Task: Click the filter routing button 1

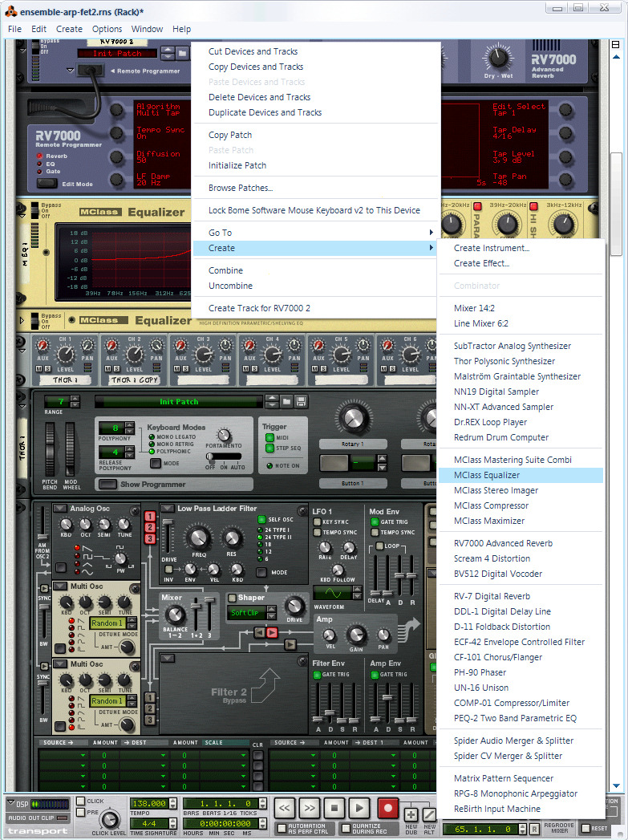Action: click(150, 517)
